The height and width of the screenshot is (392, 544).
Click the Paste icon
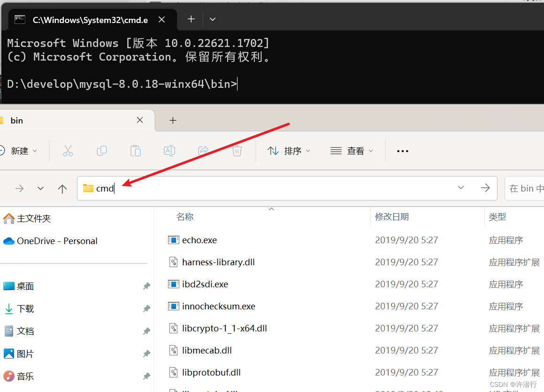click(x=136, y=151)
